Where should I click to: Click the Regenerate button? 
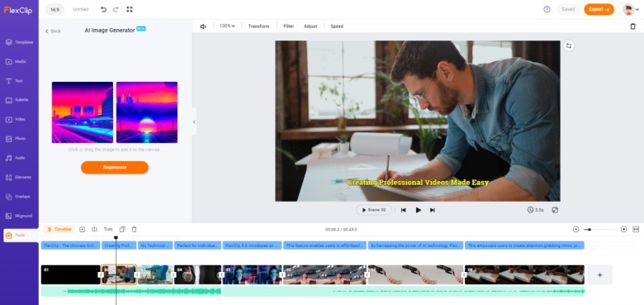(115, 167)
